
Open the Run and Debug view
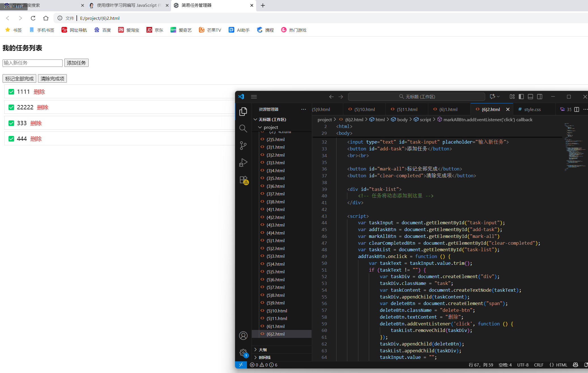pyautogui.click(x=243, y=163)
